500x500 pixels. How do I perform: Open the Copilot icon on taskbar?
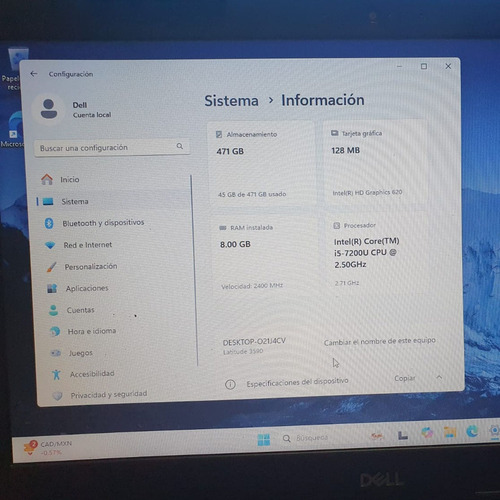427,433
